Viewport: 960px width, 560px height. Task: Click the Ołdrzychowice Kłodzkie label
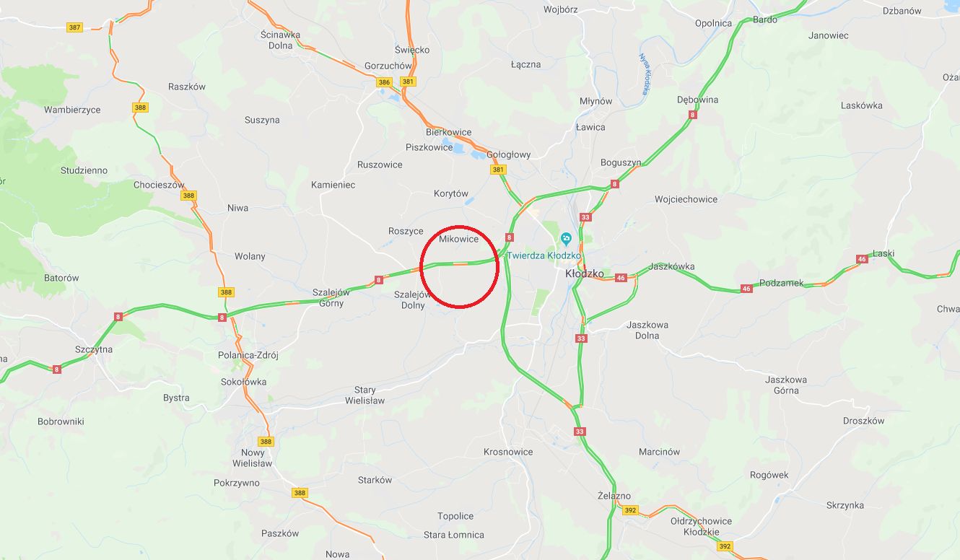tap(701, 526)
